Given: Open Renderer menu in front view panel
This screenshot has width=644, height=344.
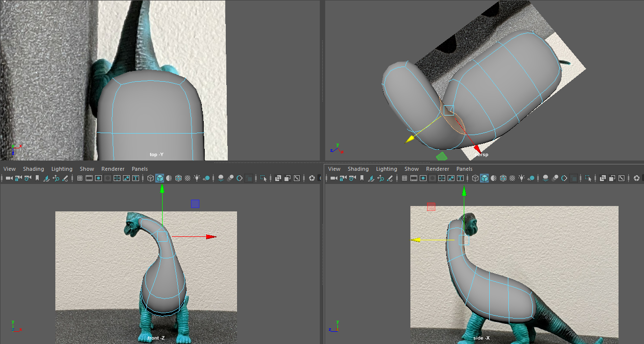Looking at the screenshot, I should (x=113, y=169).
